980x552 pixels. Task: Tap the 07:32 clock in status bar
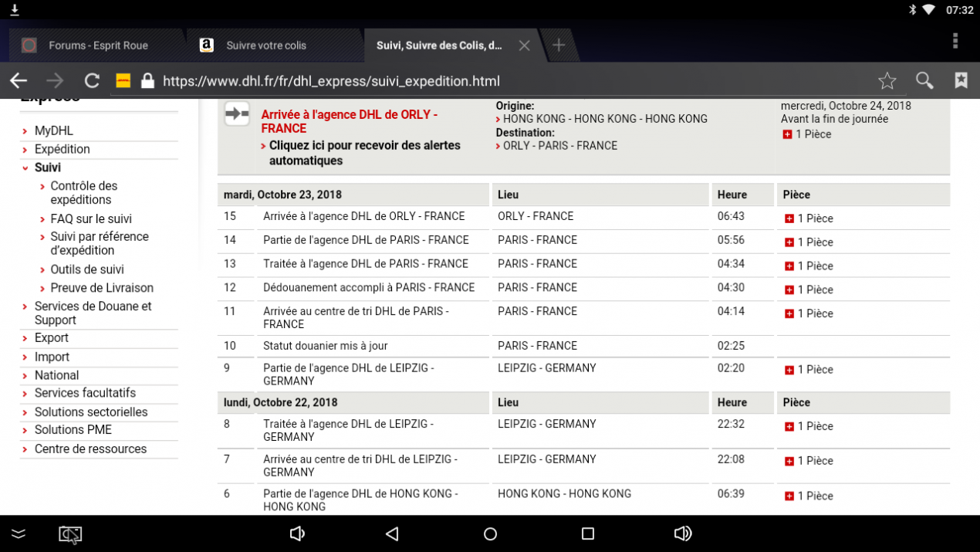click(960, 10)
